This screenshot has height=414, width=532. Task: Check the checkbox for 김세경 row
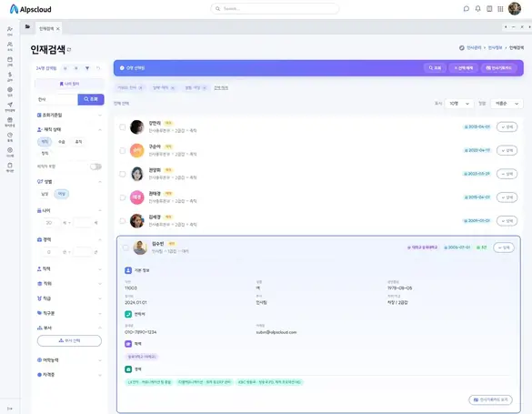coord(123,221)
